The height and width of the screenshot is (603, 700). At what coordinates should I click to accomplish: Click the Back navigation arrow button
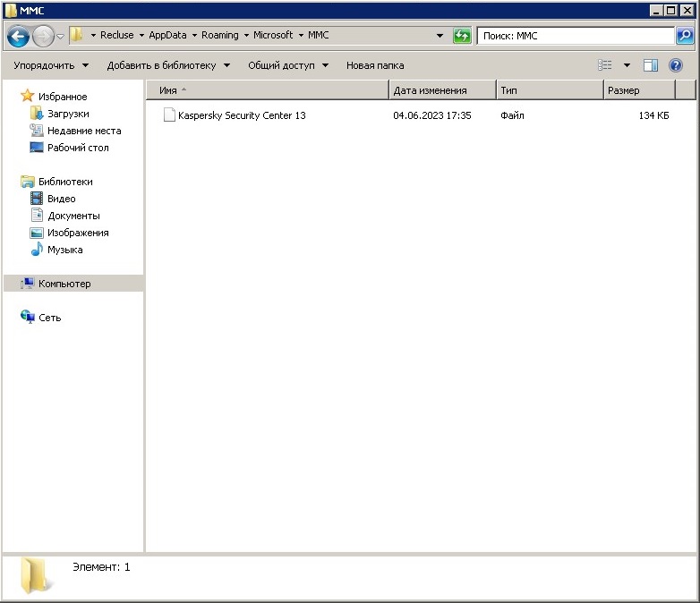tap(18, 36)
